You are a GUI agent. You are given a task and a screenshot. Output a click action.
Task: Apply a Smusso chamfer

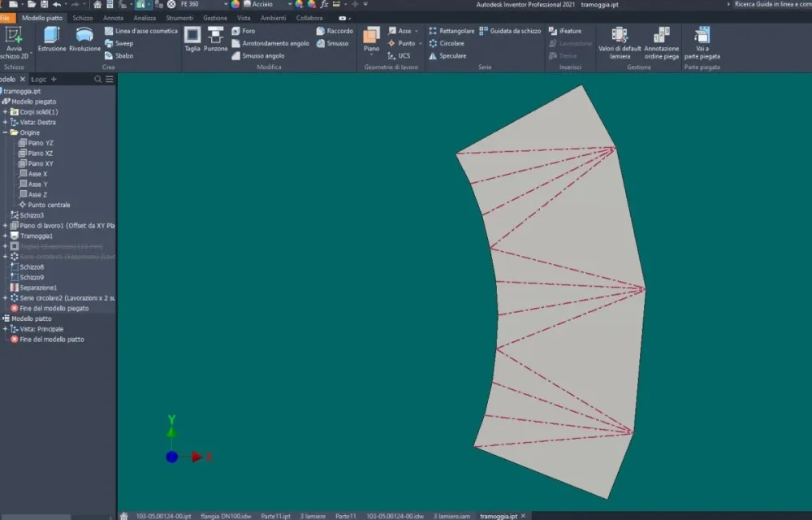pyautogui.click(x=332, y=44)
